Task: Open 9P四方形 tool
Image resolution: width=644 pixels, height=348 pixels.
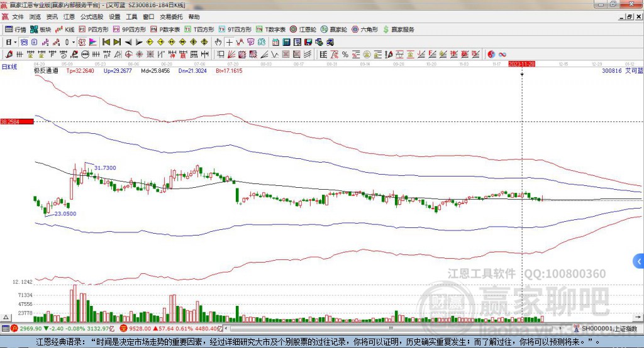Action: coord(130,30)
